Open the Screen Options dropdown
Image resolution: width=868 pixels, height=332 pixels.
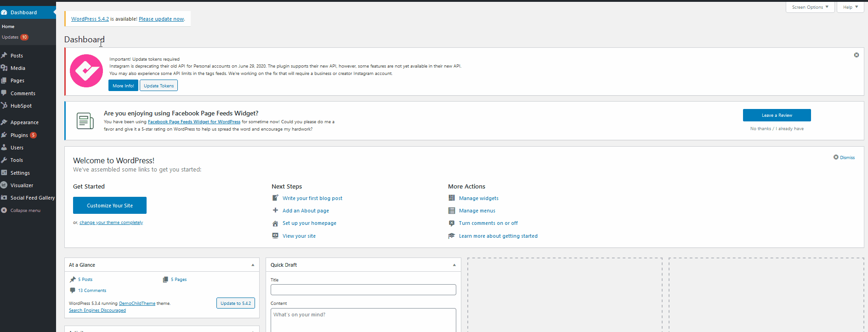810,7
